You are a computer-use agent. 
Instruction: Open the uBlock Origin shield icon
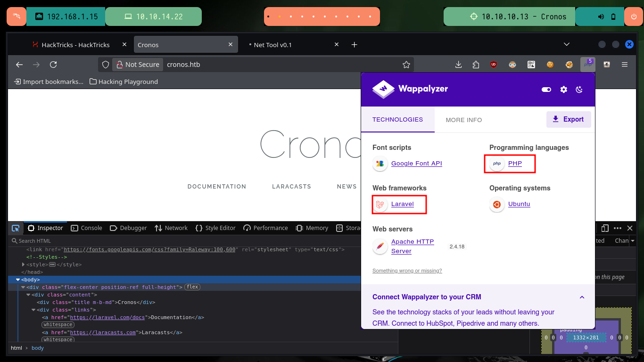click(x=494, y=65)
